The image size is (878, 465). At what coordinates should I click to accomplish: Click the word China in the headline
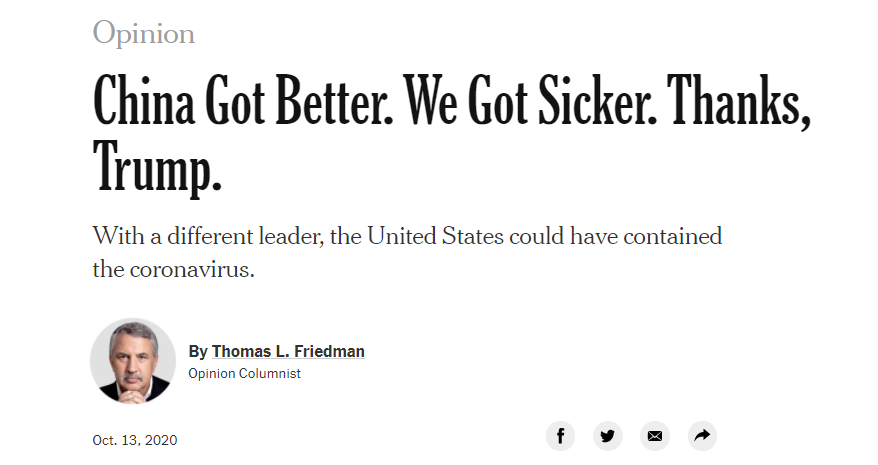144,101
